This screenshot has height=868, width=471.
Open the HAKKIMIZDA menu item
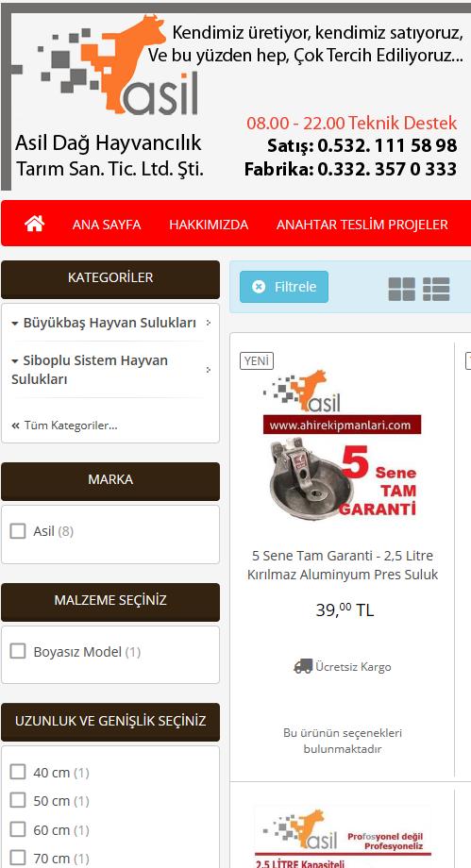(x=209, y=225)
